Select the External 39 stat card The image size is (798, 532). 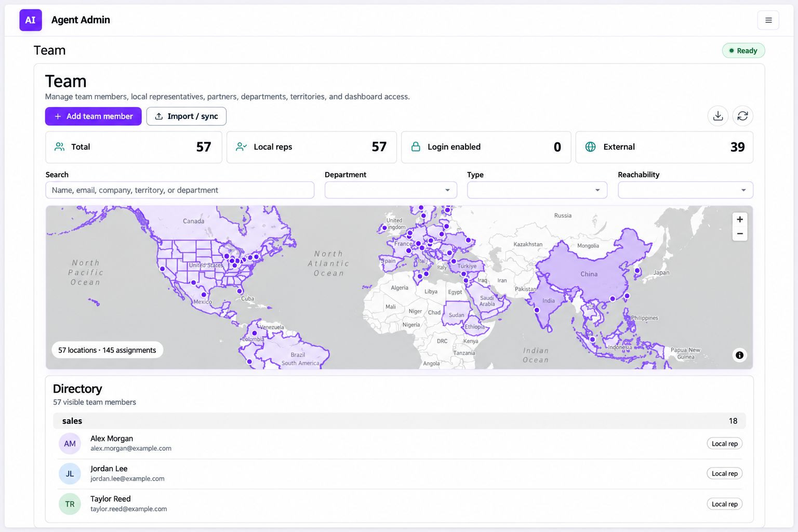coord(664,147)
